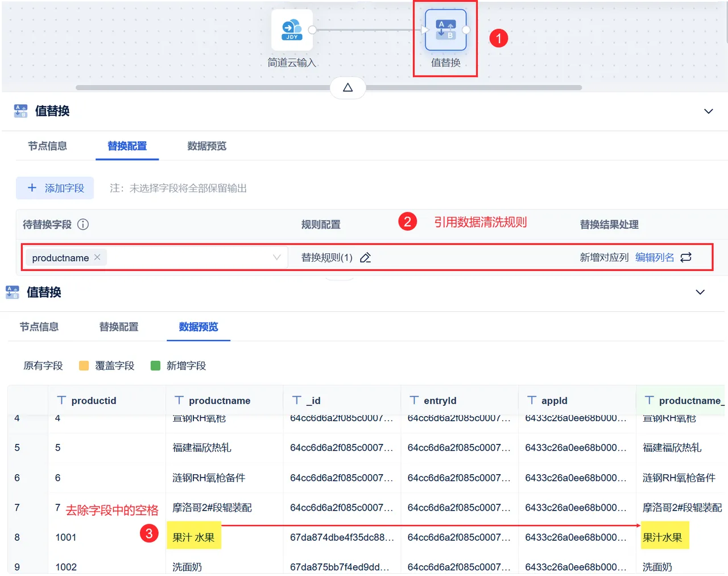The width and height of the screenshot is (728, 576).
Task: Open 数据预览 tab in lower panel
Action: [198, 327]
